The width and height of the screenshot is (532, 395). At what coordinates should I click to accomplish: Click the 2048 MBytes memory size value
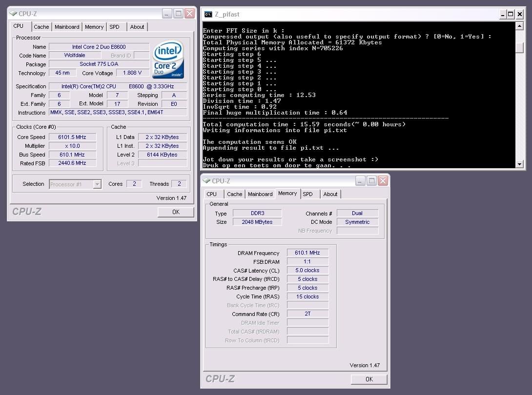coord(258,222)
